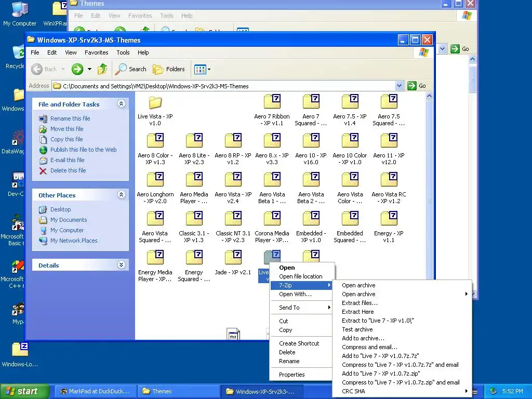Toggle the Folders pane button

[x=169, y=69]
